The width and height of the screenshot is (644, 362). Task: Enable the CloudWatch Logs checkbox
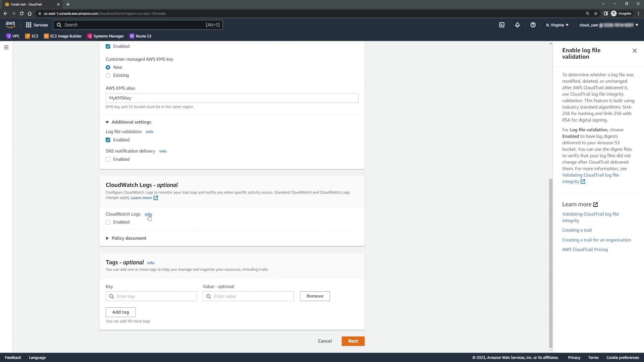pos(108,222)
